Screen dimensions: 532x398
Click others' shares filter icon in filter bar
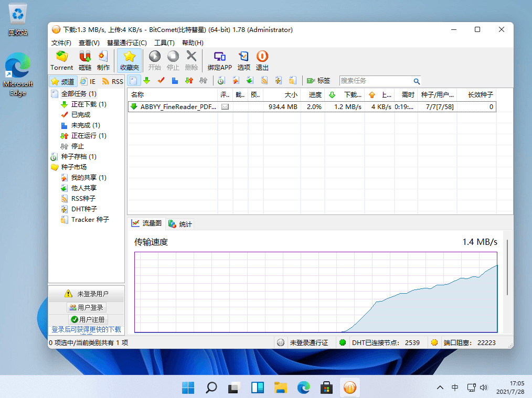pyautogui.click(x=250, y=81)
